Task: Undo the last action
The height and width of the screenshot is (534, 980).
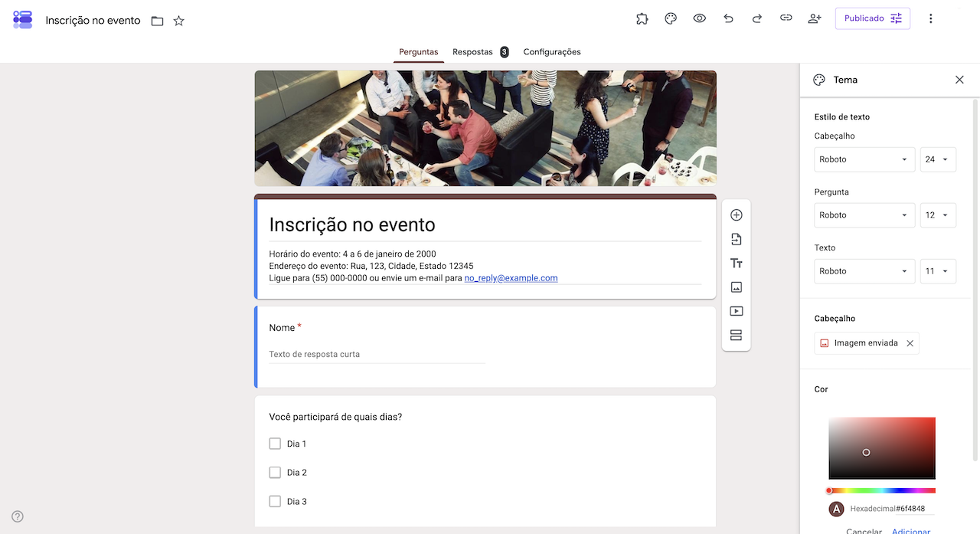Action: 728,18
